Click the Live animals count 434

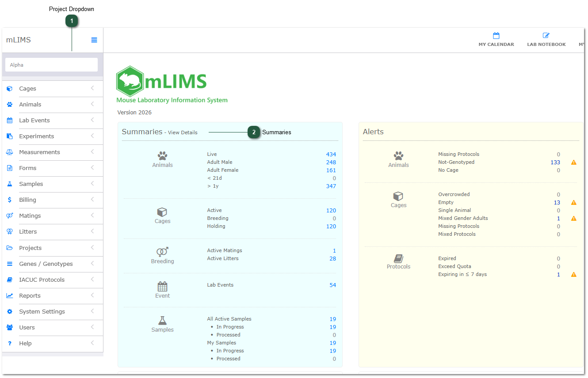[x=331, y=155]
